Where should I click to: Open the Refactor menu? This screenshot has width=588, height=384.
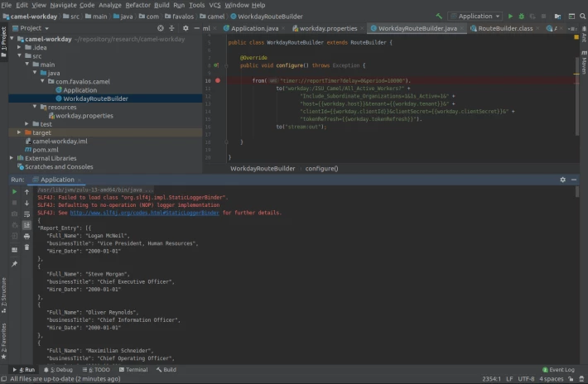pos(137,5)
